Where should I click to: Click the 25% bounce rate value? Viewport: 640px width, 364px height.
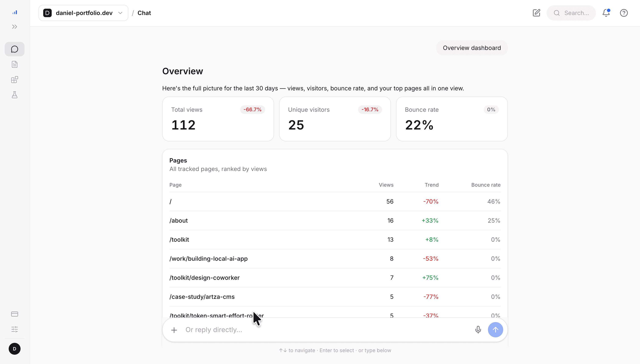494,221
